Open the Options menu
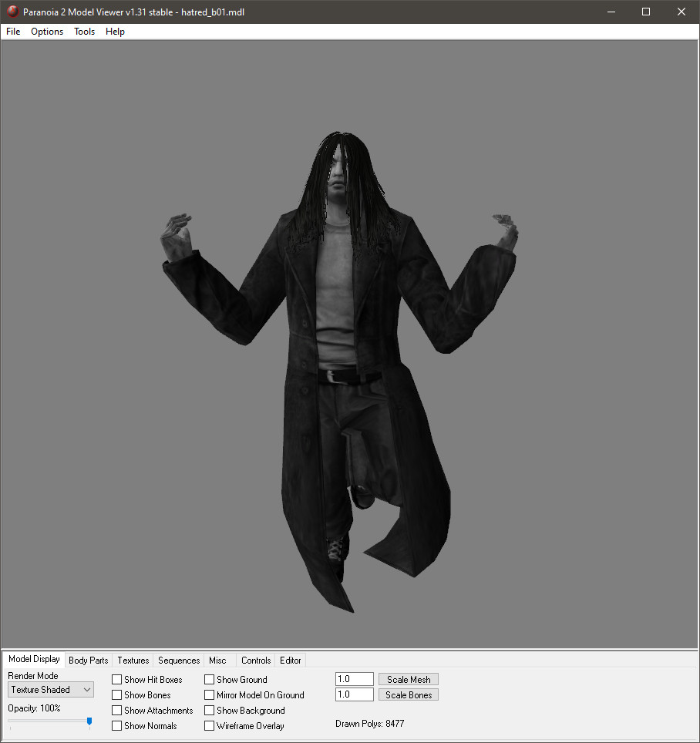Screen dimensions: 700x743 (47, 32)
